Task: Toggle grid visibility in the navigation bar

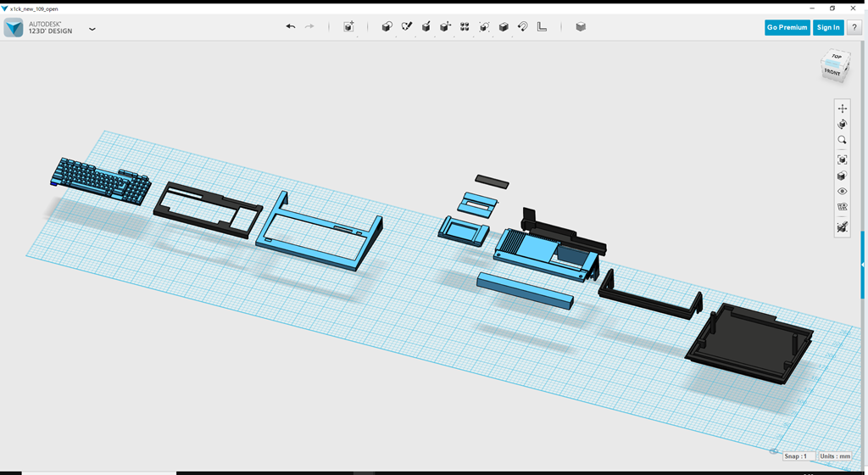Action: point(842,207)
